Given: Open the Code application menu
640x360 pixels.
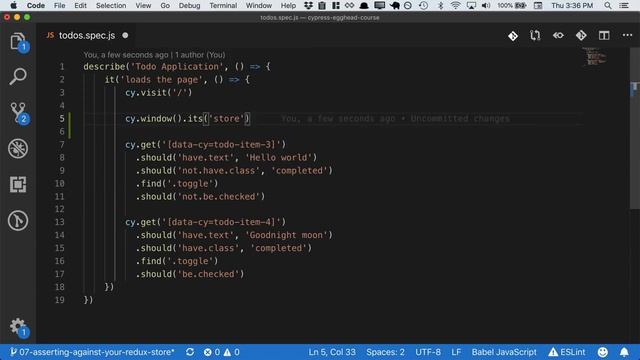Looking at the screenshot, I should 36,6.
